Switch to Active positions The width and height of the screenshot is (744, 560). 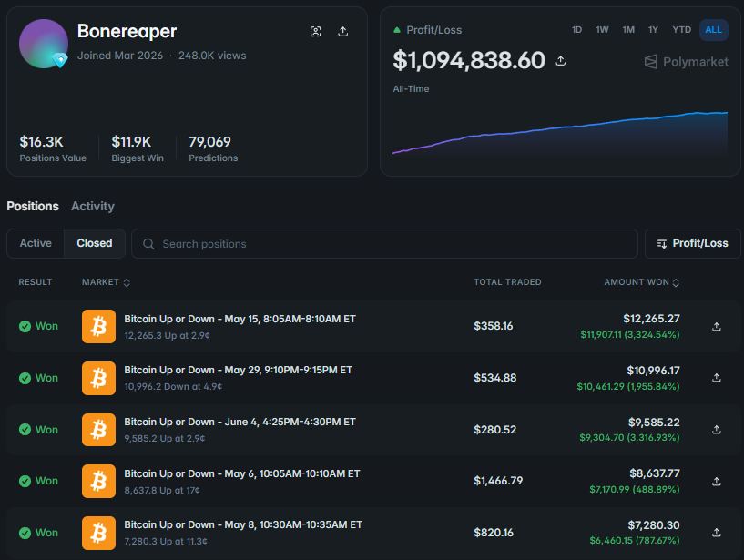(36, 243)
